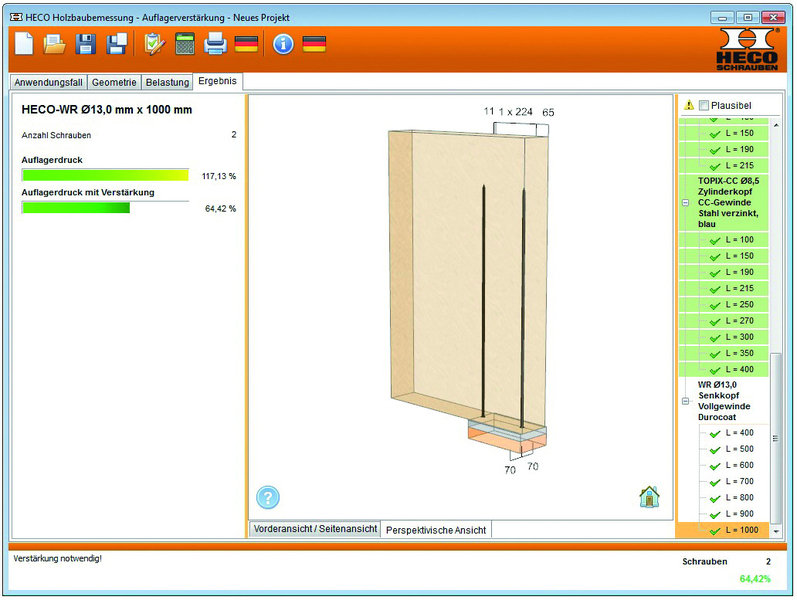Select the L = 900 screw under WR Ø13,0
Image resolution: width=797 pixels, height=600 pixels.
tap(739, 514)
